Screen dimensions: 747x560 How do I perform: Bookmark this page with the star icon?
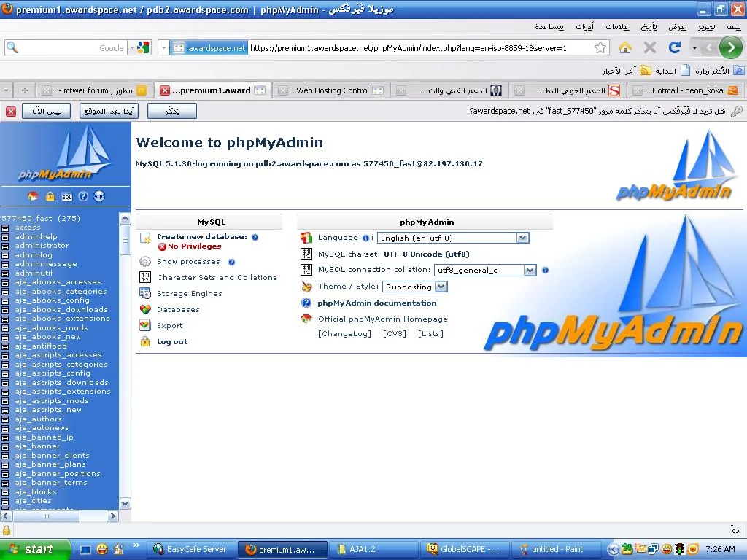[600, 47]
